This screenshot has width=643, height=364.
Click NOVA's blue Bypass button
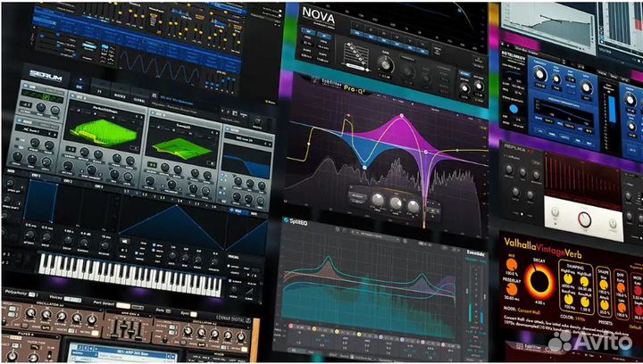point(463,75)
